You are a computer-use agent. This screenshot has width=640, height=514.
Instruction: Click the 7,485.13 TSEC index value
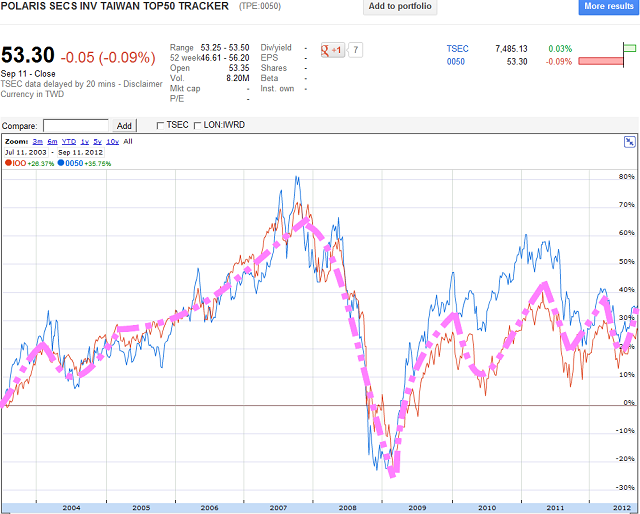(x=511, y=49)
